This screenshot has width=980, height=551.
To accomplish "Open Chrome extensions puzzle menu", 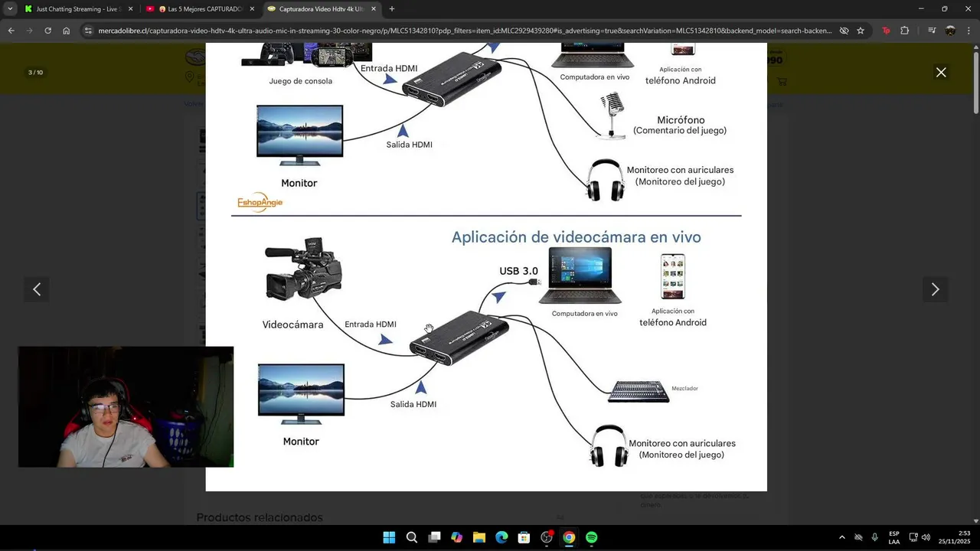I will tap(904, 31).
